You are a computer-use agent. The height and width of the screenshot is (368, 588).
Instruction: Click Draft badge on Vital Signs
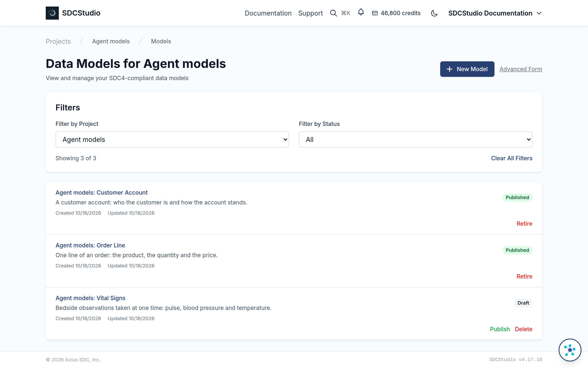523,303
